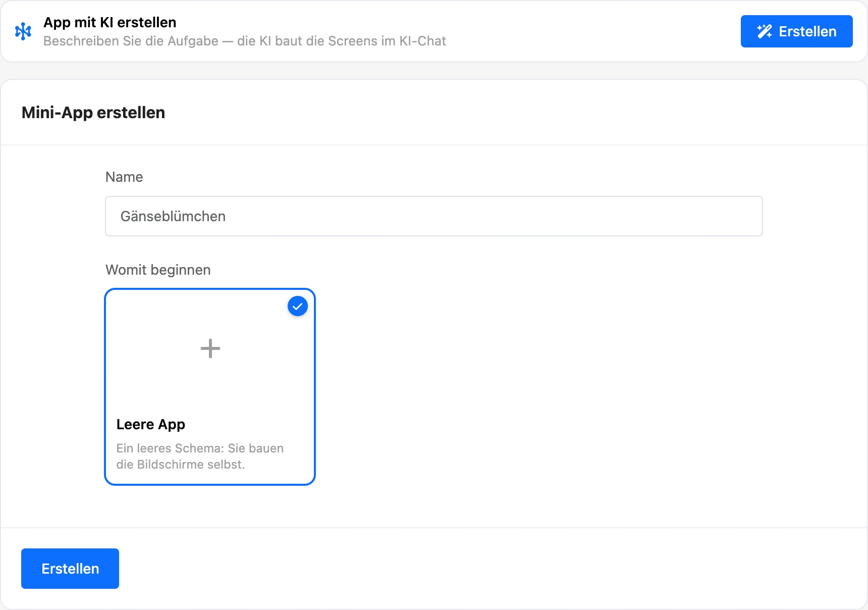Click the App mit KI erstellen title
Image resolution: width=868 pixels, height=610 pixels.
(x=110, y=22)
